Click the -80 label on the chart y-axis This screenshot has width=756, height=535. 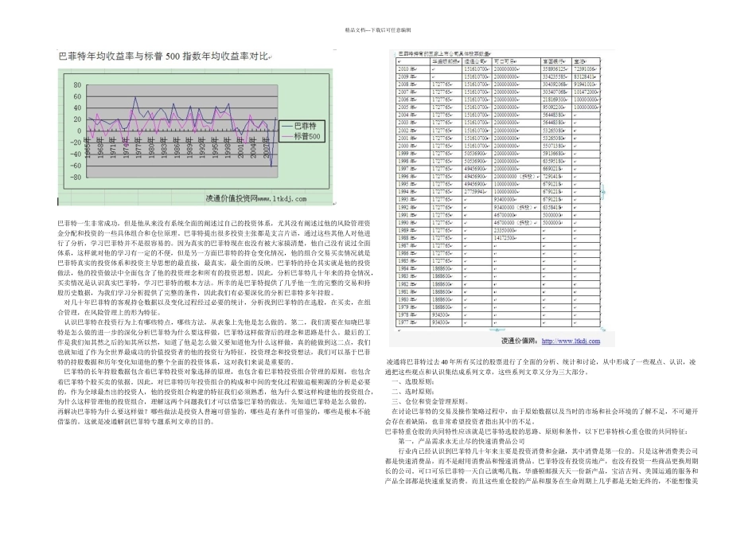pyautogui.click(x=76, y=177)
